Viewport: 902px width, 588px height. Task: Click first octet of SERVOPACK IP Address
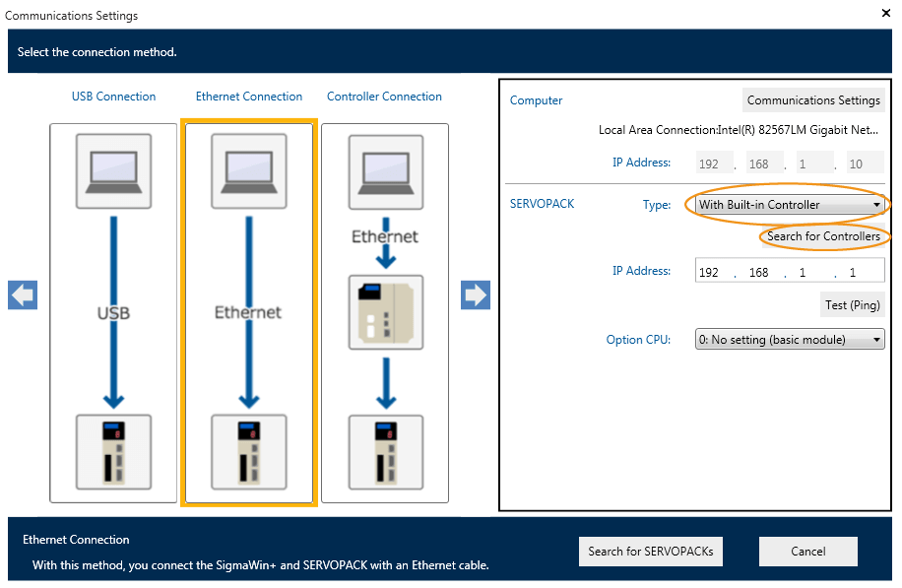(709, 272)
